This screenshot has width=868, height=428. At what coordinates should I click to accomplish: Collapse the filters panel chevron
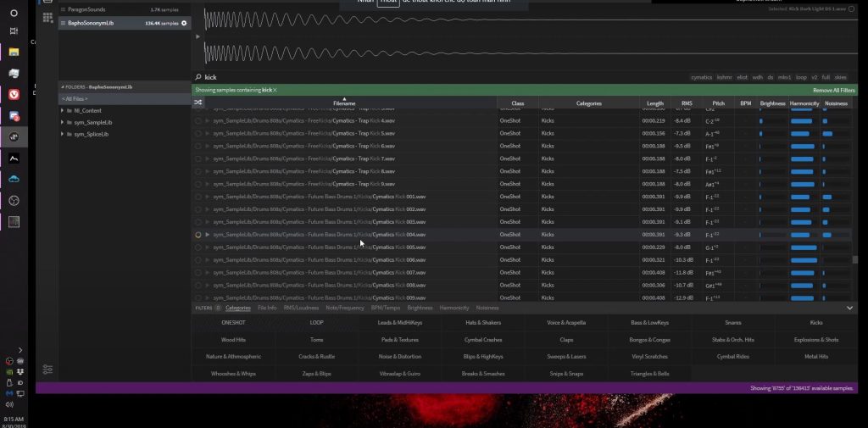849,308
